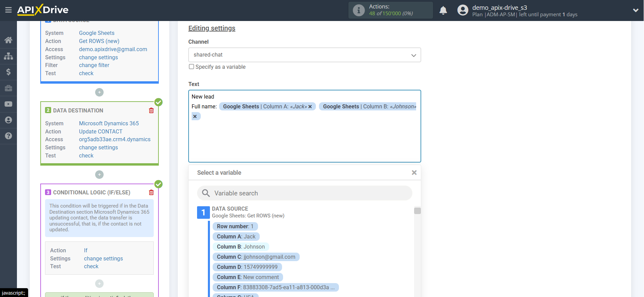The height and width of the screenshot is (297, 644).
Task: Open the help question mark icon
Action: click(8, 136)
